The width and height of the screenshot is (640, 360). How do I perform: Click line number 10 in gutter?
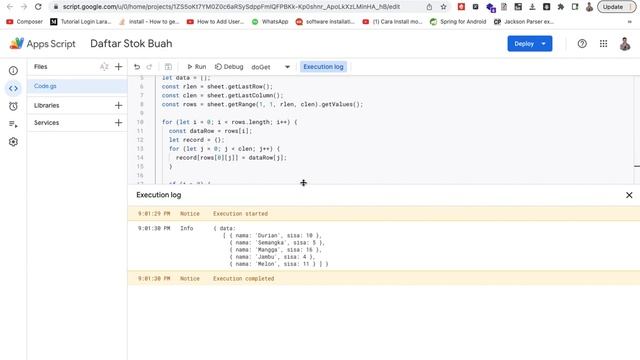(x=140, y=122)
